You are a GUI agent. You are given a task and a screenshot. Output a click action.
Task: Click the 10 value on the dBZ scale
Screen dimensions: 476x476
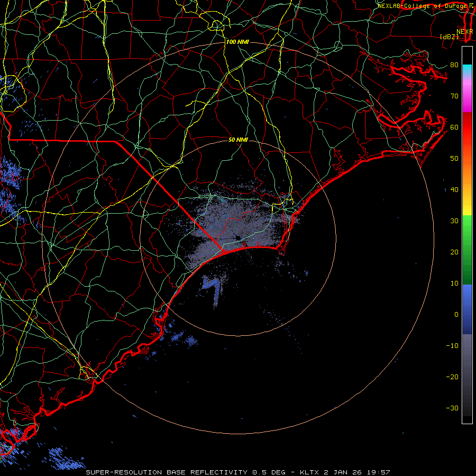tap(454, 283)
